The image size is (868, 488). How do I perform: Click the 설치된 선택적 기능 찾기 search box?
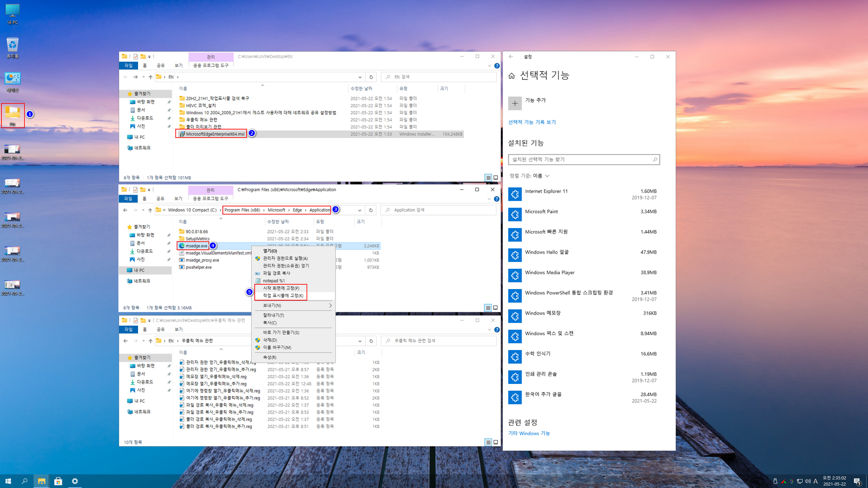(x=584, y=159)
